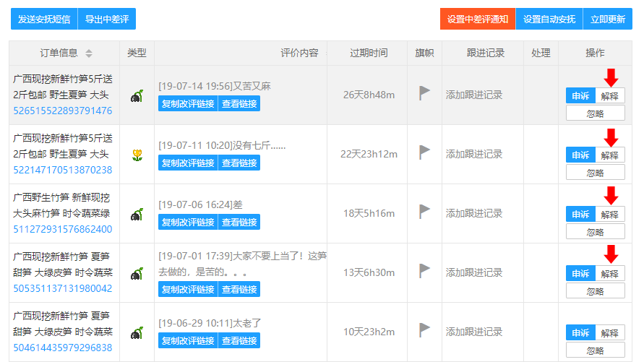Click 发送安抚短信 button
This screenshot has width=644, height=362.
[x=44, y=19]
